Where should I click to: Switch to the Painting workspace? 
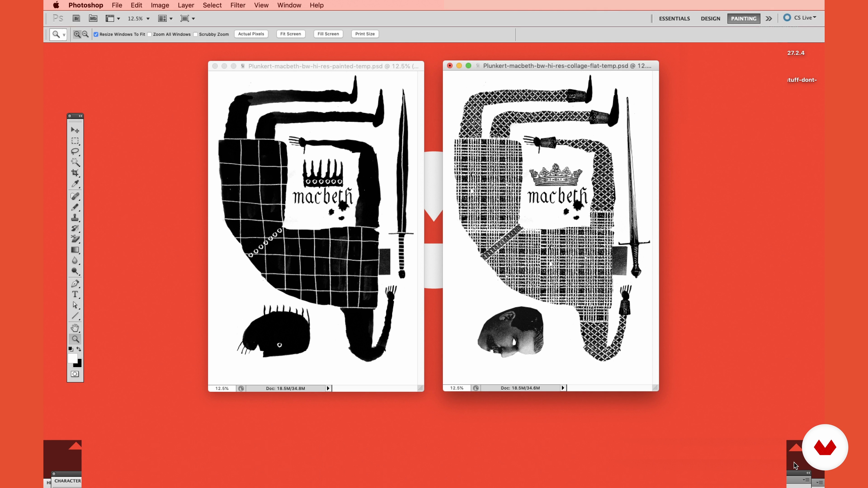[744, 19]
